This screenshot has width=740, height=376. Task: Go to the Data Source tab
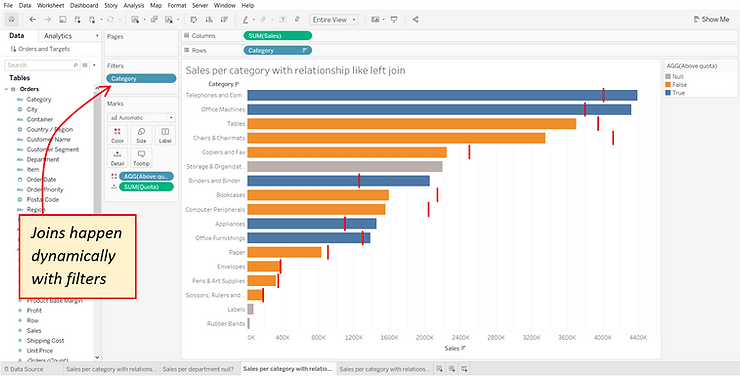point(24,369)
